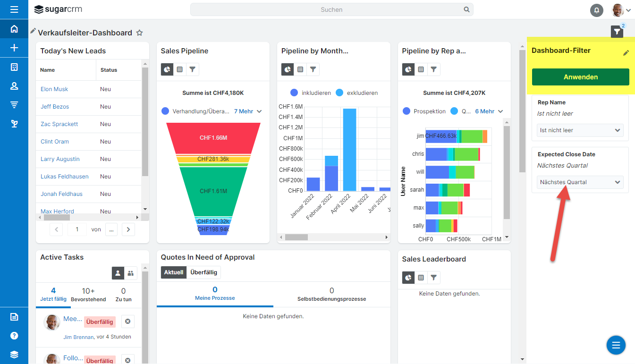Click the sidebar plus create icon

coord(14,48)
